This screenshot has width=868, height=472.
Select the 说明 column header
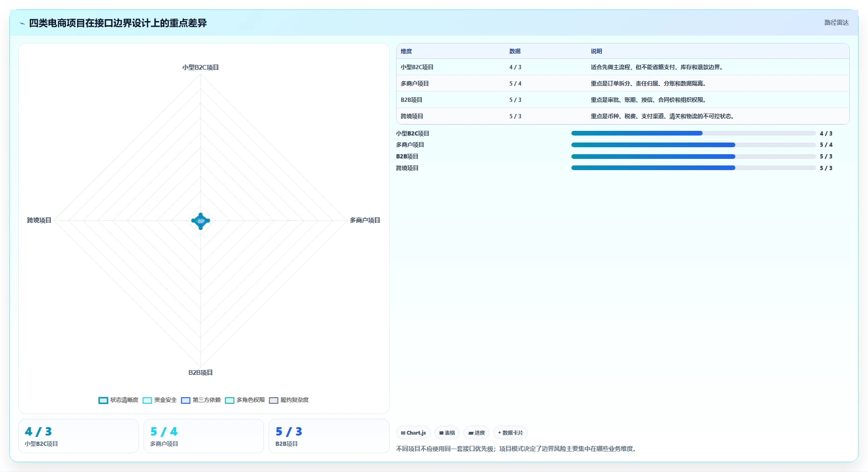click(x=596, y=51)
